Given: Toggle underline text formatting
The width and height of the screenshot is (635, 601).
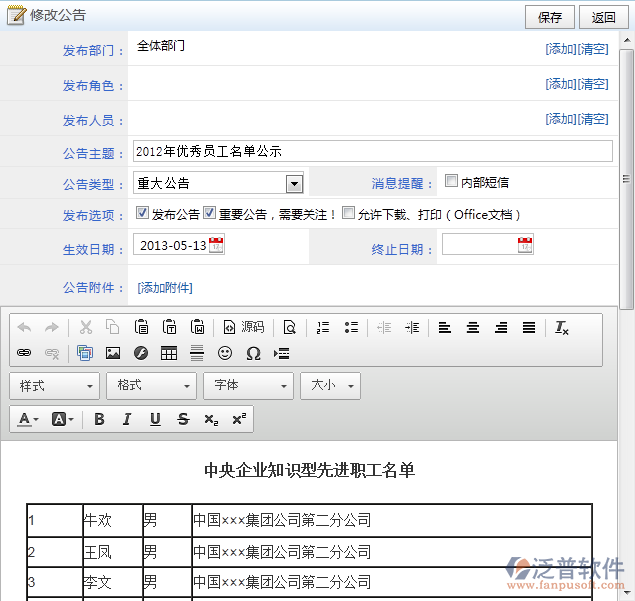Looking at the screenshot, I should coord(155,419).
